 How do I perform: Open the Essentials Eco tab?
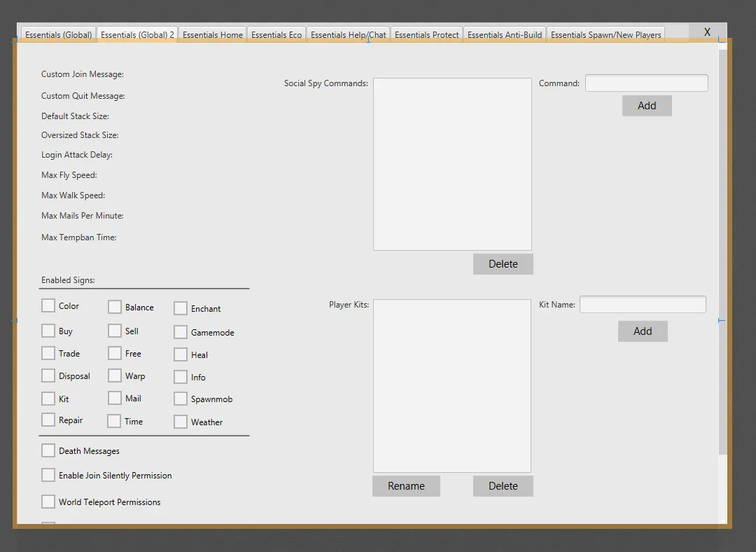click(x=276, y=35)
